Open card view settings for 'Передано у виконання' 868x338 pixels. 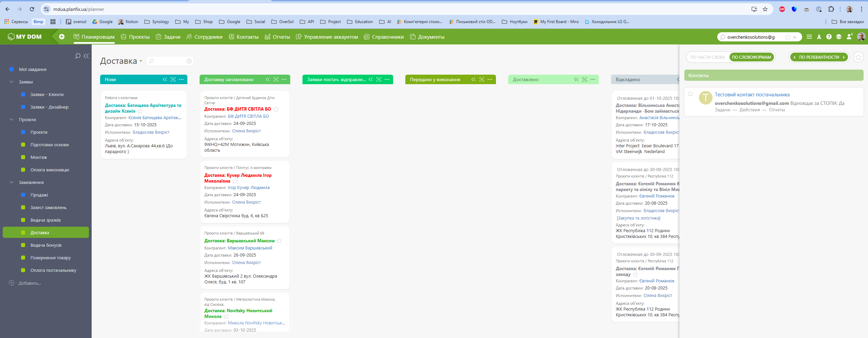[482, 79]
